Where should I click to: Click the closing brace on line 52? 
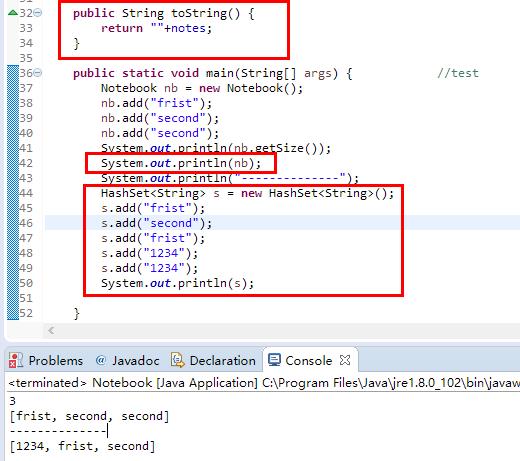77,313
